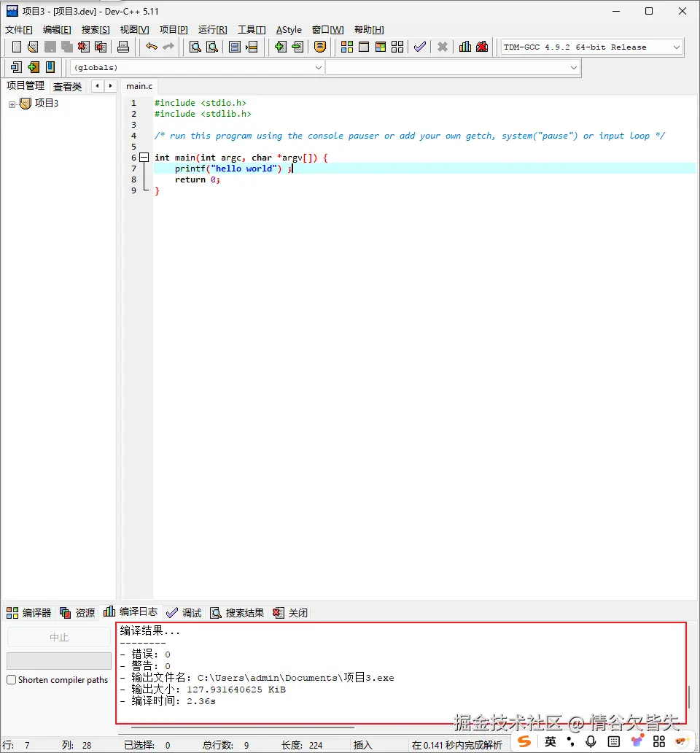Open Profile Analysis bar chart icon
Viewport: 700px width, 753px height.
tap(465, 47)
